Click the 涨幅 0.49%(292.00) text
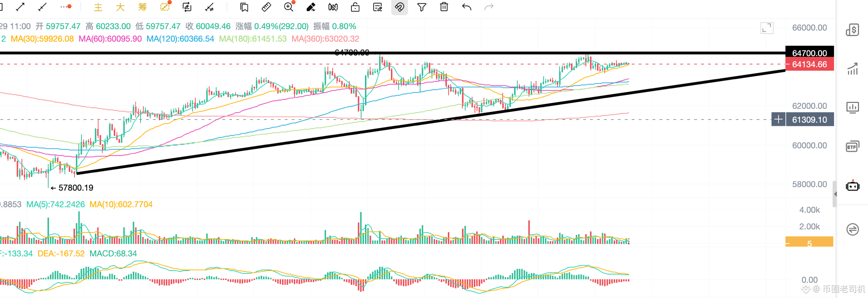Image resolution: width=868 pixels, height=298 pixels. pos(272,26)
